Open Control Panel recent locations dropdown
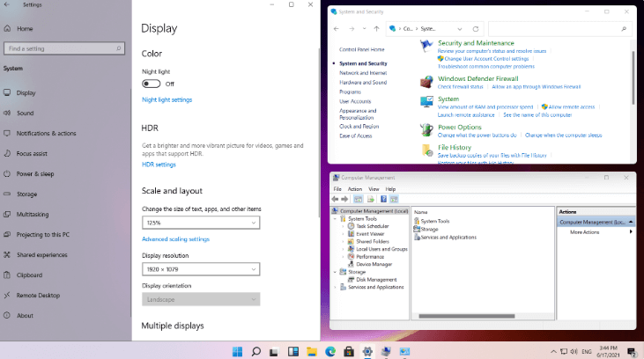The image size is (644, 359). click(x=365, y=29)
